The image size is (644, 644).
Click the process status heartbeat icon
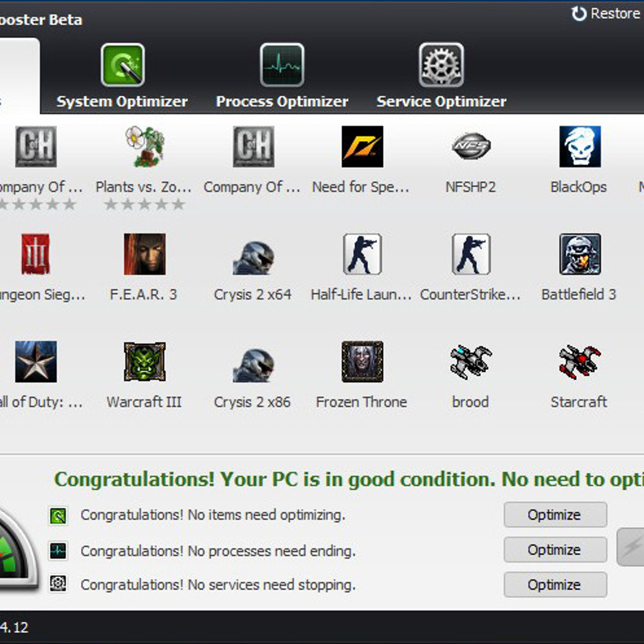click(58, 551)
